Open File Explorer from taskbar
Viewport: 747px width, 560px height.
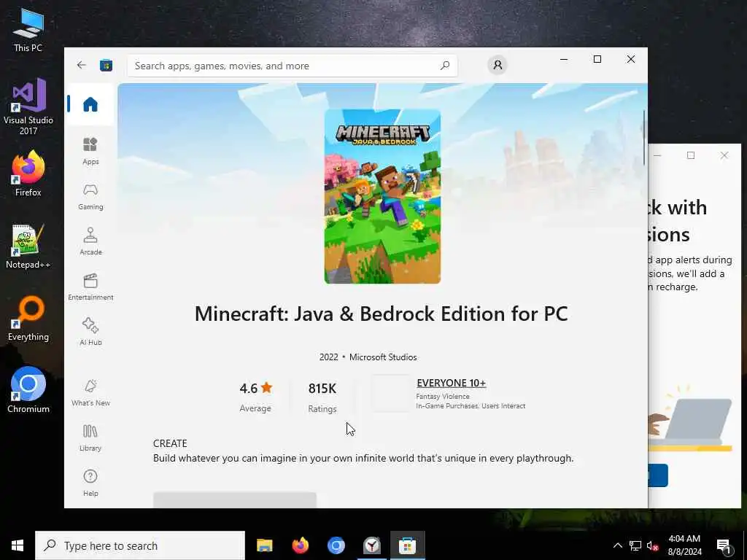(x=264, y=545)
